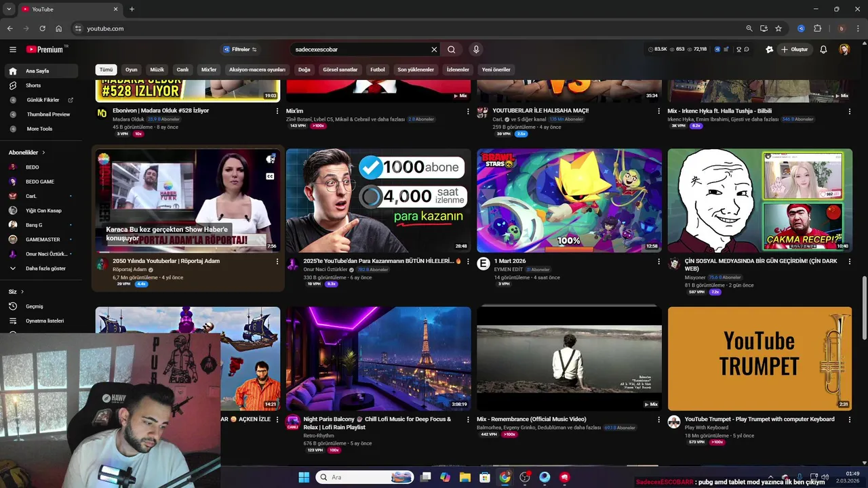Open options for Night Paris Balcony video
Screen dimensions: 868x488
coord(468,420)
